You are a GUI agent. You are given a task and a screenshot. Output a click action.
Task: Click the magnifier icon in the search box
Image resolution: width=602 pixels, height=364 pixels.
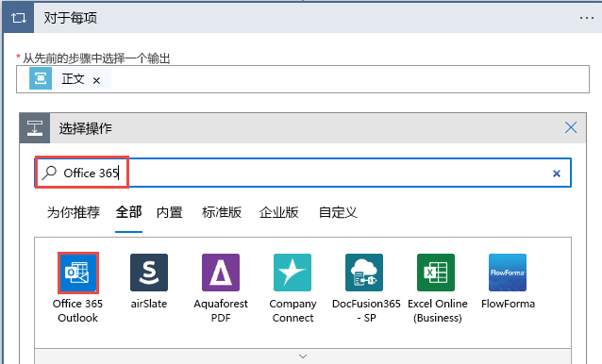pos(49,173)
